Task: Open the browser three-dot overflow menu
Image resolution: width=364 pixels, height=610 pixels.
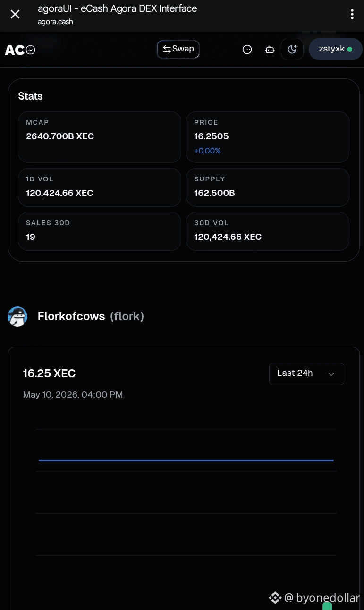Action: [x=352, y=15]
